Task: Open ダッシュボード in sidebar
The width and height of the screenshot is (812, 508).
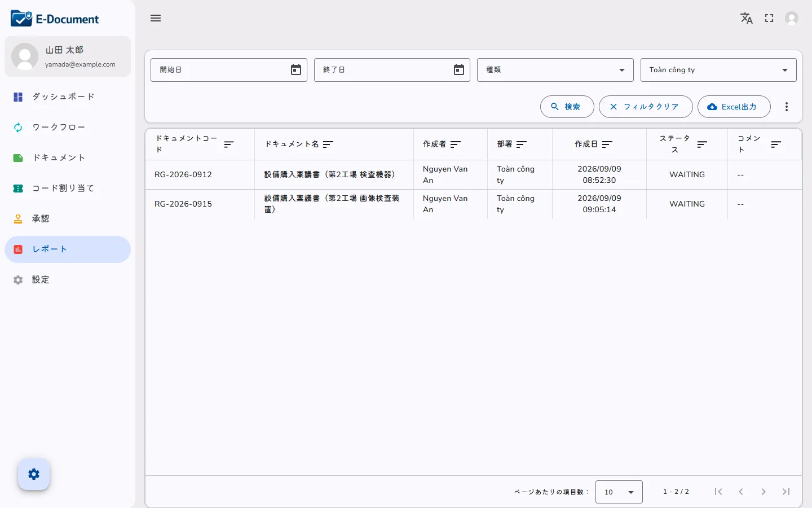Action: point(68,97)
